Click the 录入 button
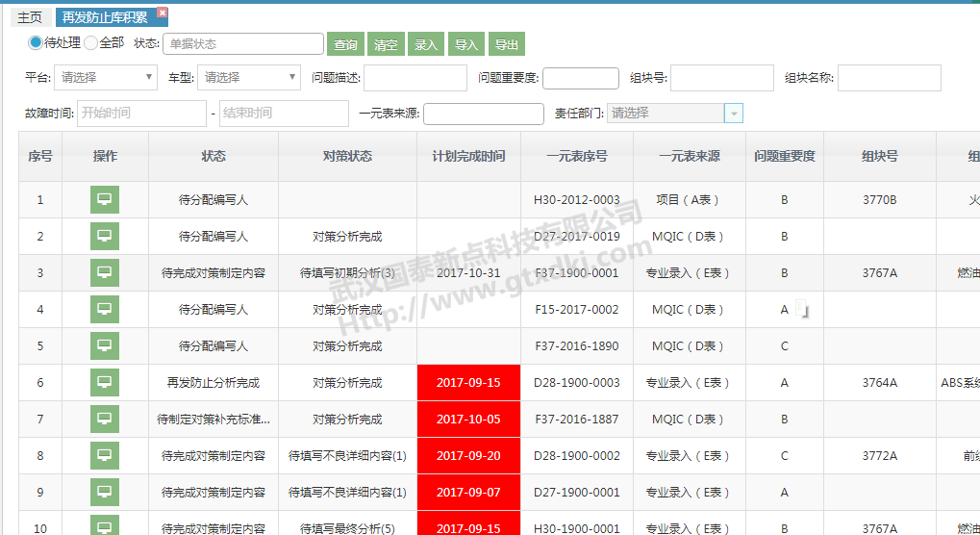The image size is (980, 535). (x=426, y=45)
